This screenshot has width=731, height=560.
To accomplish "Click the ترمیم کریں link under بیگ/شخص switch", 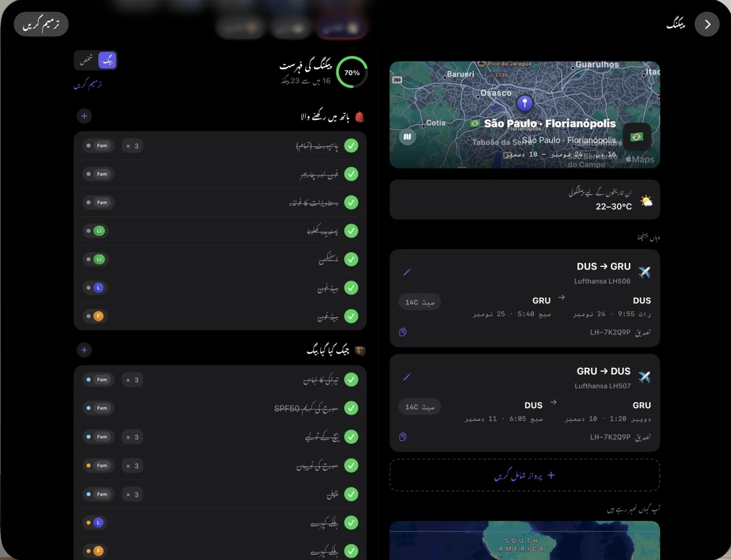I will pos(88,84).
